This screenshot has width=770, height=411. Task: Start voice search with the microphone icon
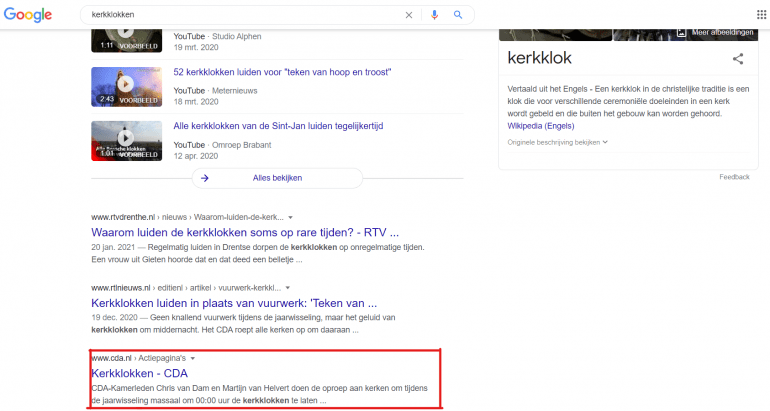(434, 15)
